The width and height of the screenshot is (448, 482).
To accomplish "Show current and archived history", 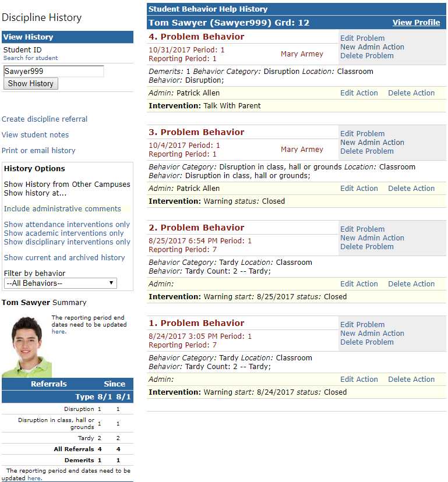I will point(64,258).
